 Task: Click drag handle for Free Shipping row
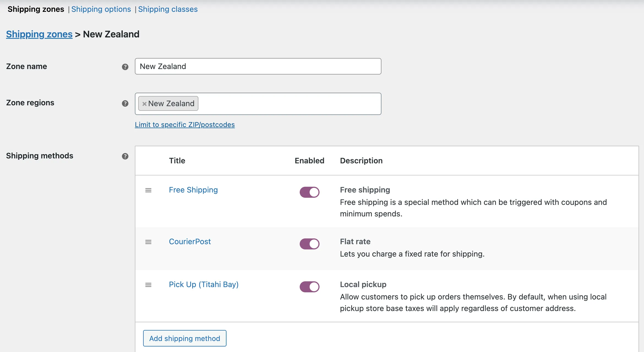[x=148, y=190]
